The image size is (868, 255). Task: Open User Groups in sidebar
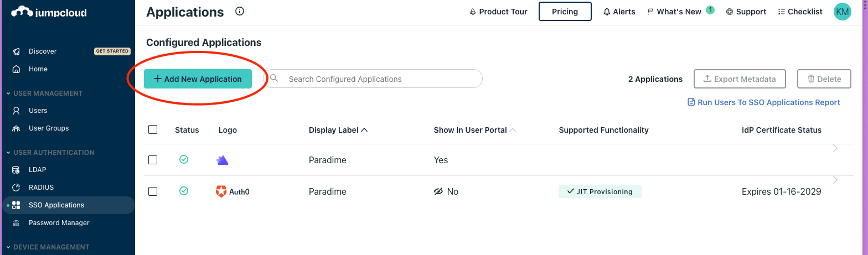(49, 128)
